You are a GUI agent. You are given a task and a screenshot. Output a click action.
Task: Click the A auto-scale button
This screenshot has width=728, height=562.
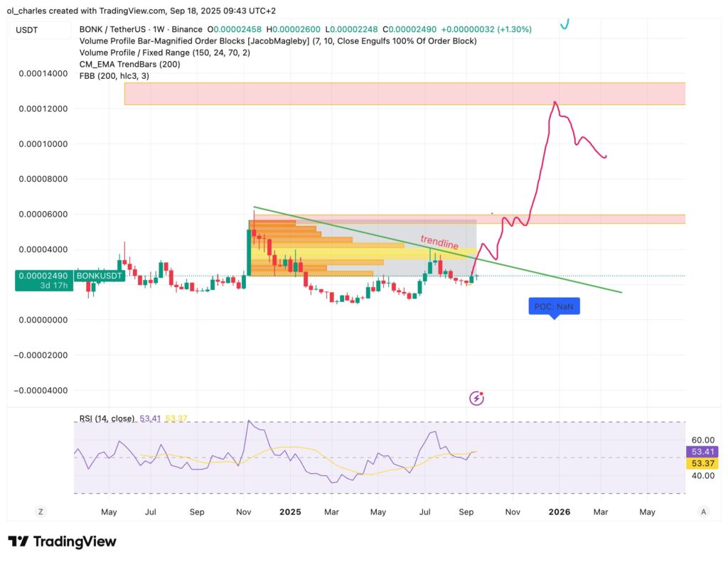[703, 512]
